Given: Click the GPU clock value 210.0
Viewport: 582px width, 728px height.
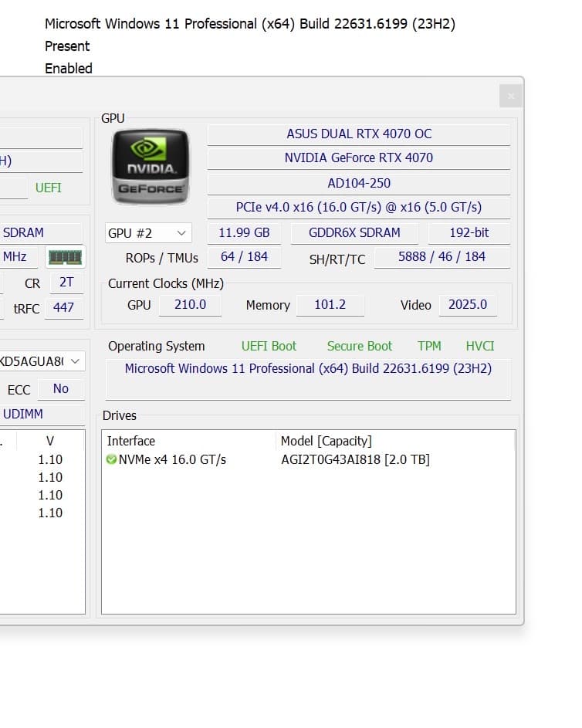Looking at the screenshot, I should click(191, 305).
